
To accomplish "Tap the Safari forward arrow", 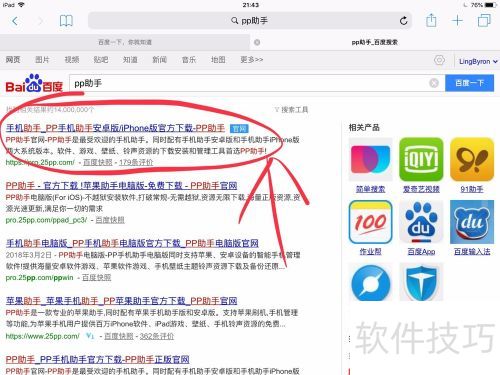I will (40, 21).
